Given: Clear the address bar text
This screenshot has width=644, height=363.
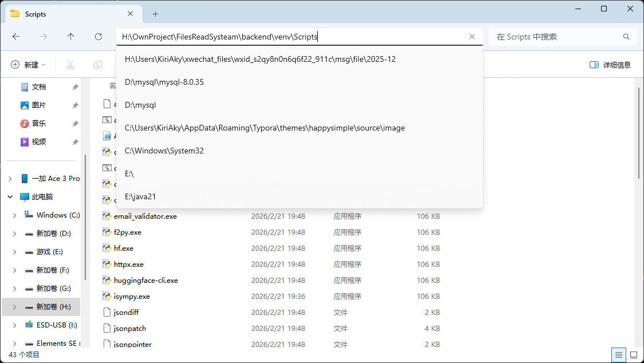Looking at the screenshot, I should pos(472,37).
